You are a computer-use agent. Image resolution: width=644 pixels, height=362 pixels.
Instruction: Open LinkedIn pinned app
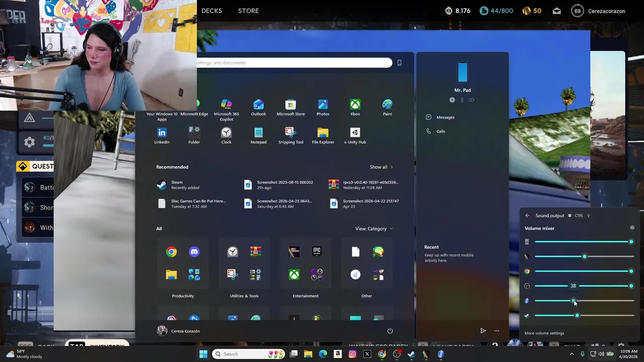point(162,136)
